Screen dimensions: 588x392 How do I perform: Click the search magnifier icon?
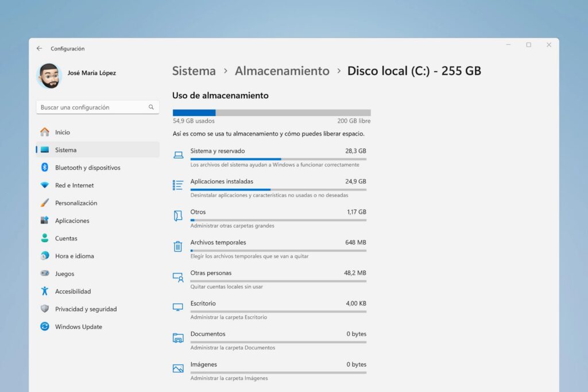tap(151, 107)
